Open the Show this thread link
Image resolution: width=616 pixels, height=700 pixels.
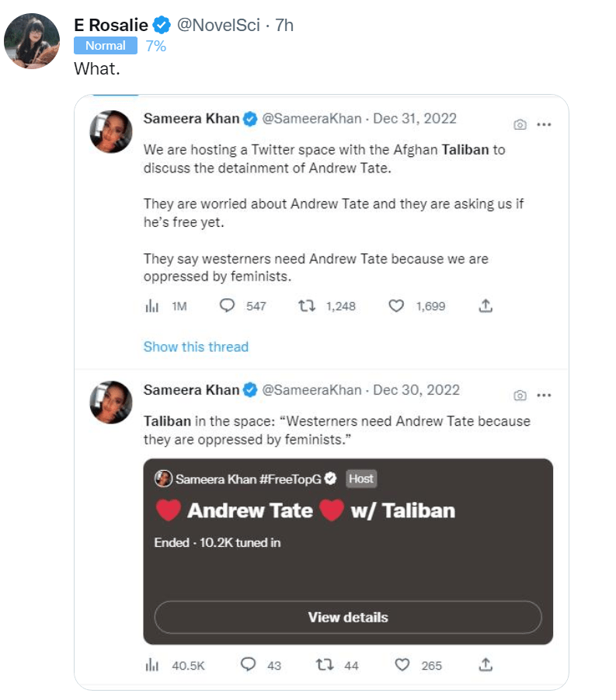196,347
